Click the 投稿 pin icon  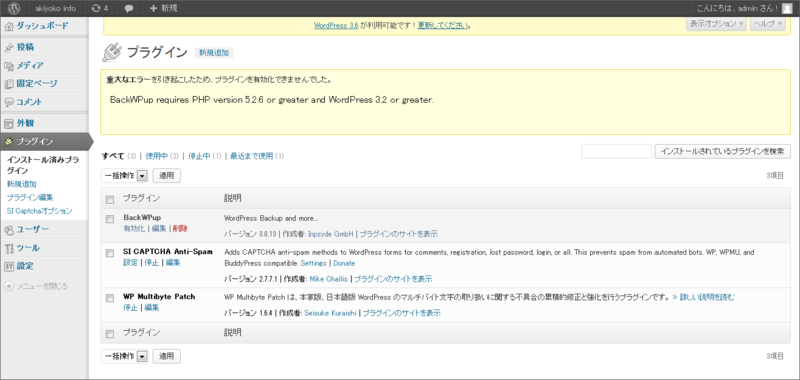click(x=9, y=47)
